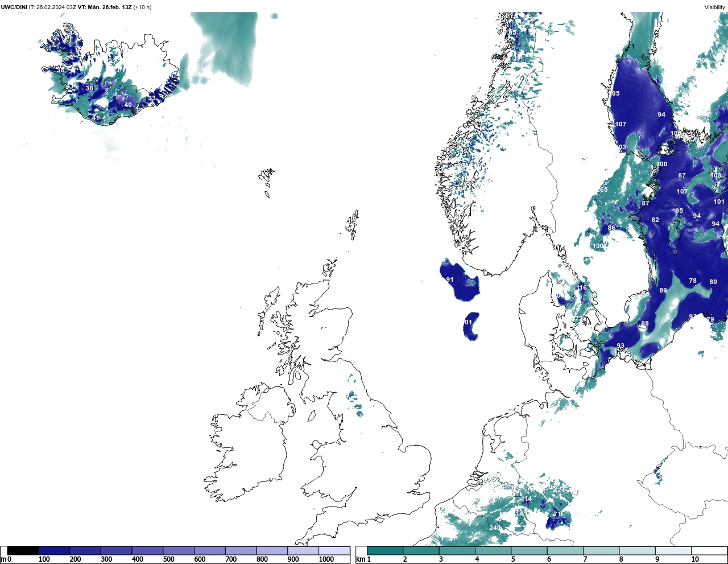728x564 pixels.
Task: Click the '240' value at the bottom of the map
Action: coord(495,528)
